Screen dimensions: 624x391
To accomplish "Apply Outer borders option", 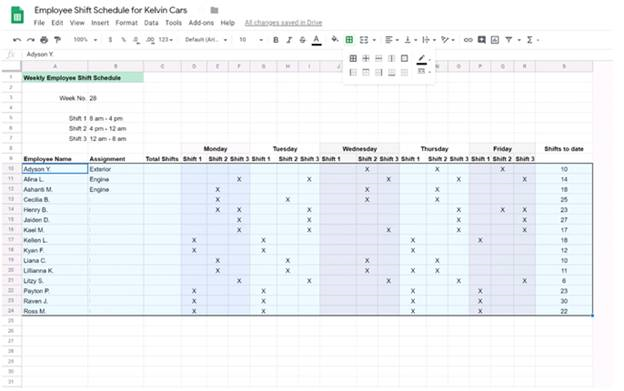I will 404,58.
